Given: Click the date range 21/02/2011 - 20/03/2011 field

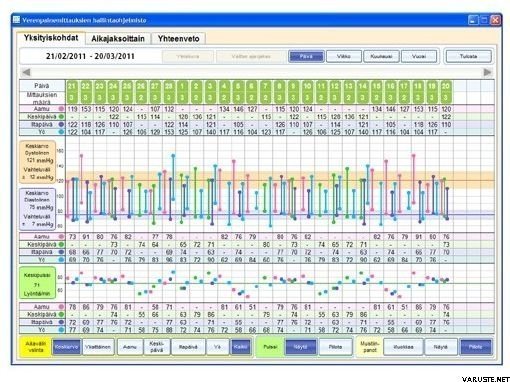Looking at the screenshot, I should coord(90,56).
